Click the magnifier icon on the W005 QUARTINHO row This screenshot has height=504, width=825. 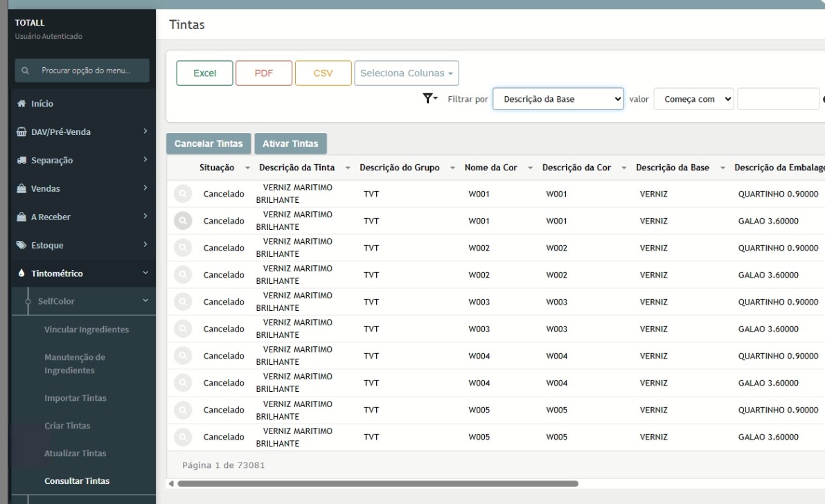pyautogui.click(x=183, y=410)
